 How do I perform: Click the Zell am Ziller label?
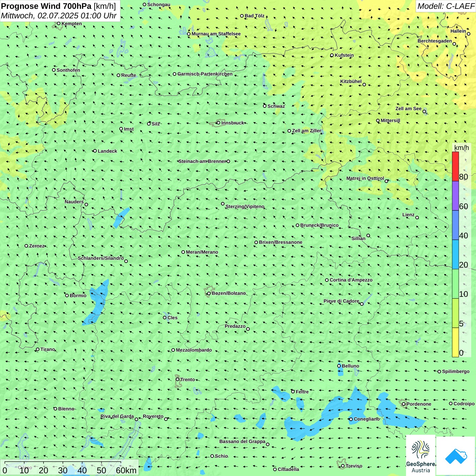[306, 131]
